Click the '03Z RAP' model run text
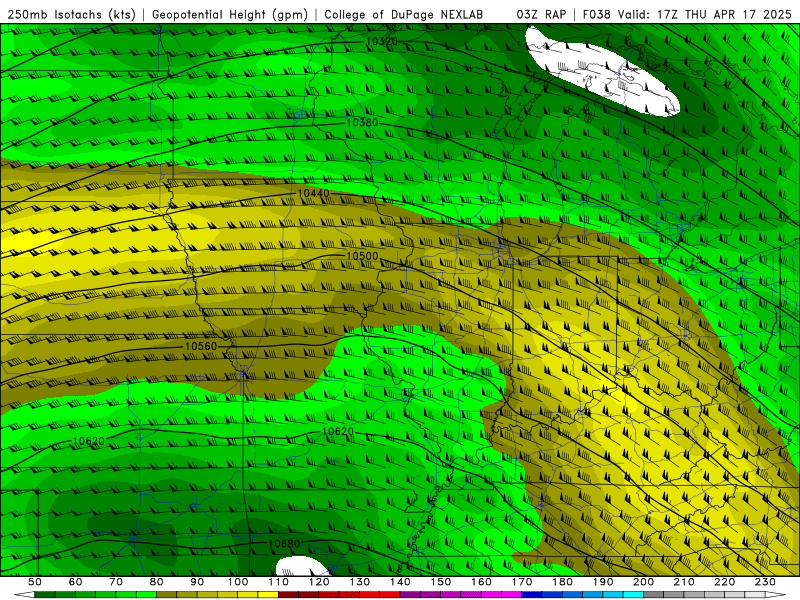The height and width of the screenshot is (600, 800). tap(541, 14)
